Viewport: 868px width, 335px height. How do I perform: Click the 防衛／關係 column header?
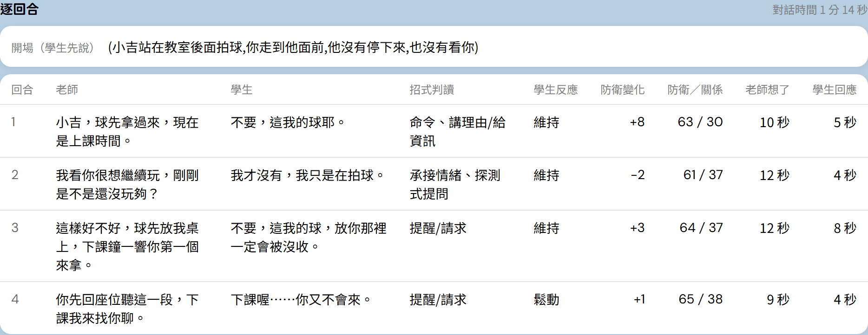(x=695, y=90)
